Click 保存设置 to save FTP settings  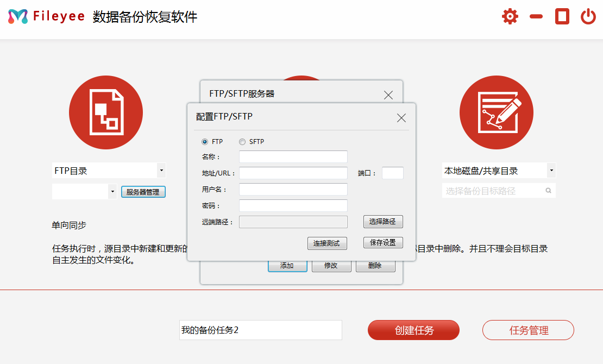click(382, 242)
